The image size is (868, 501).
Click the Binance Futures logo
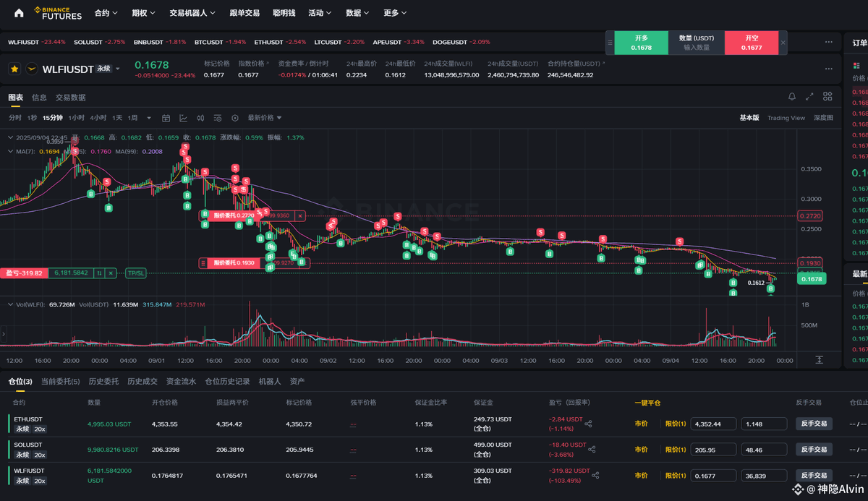pyautogui.click(x=57, y=12)
